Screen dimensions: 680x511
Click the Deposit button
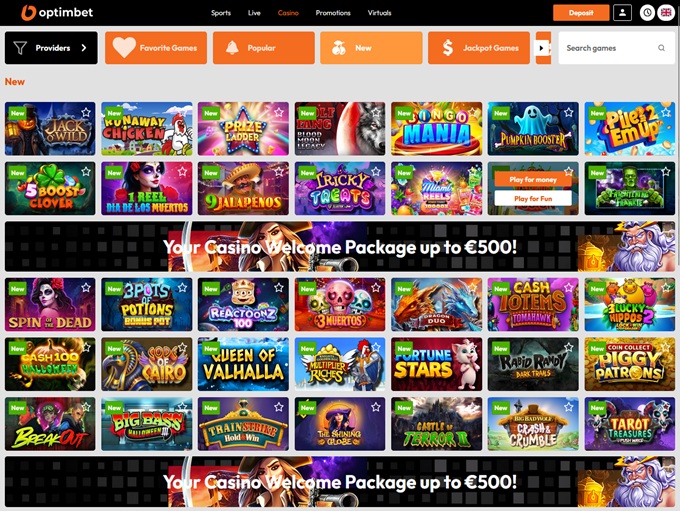click(x=581, y=13)
